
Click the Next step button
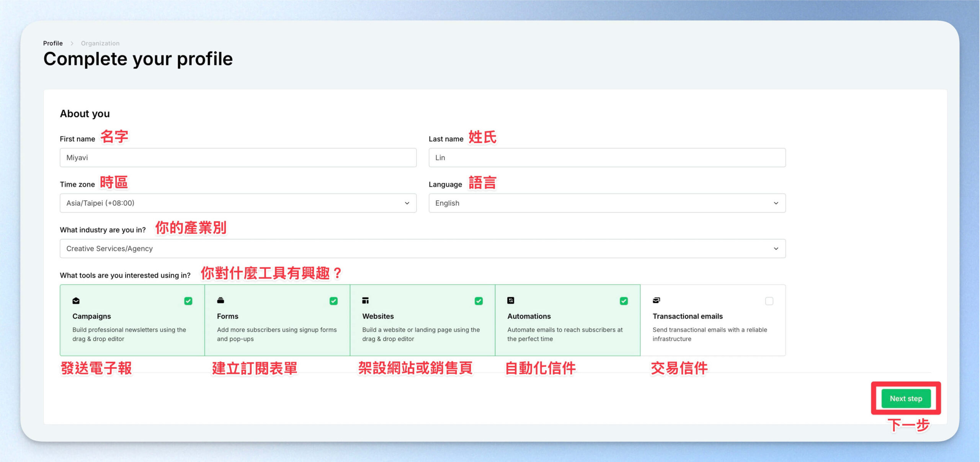906,398
